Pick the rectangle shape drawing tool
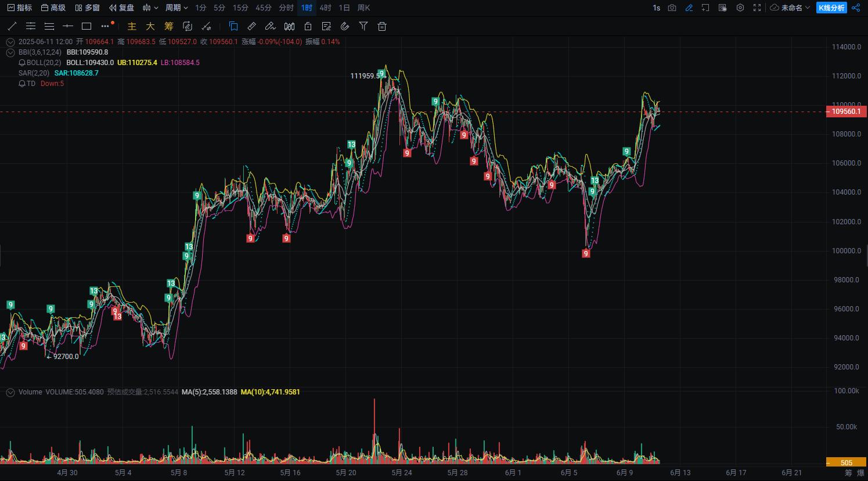This screenshot has height=481, width=868. [x=87, y=26]
